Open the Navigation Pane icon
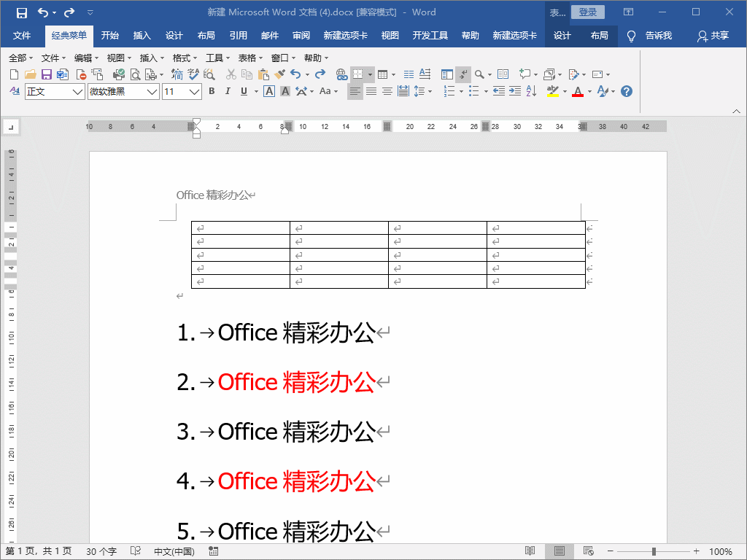 point(447,74)
